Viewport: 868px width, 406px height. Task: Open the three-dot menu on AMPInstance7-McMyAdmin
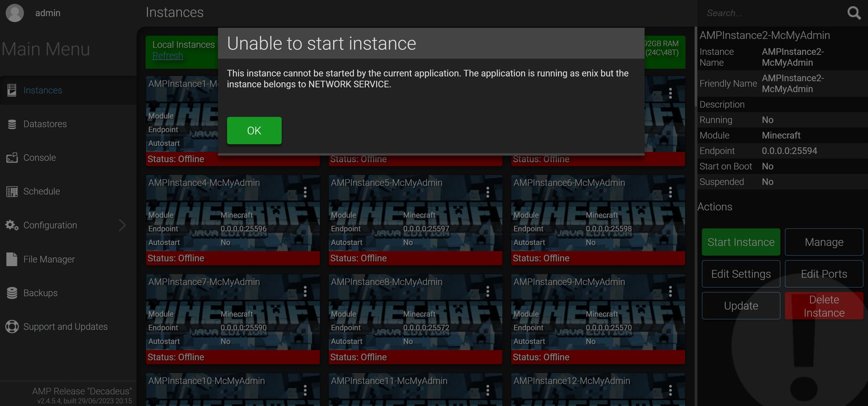[305, 291]
